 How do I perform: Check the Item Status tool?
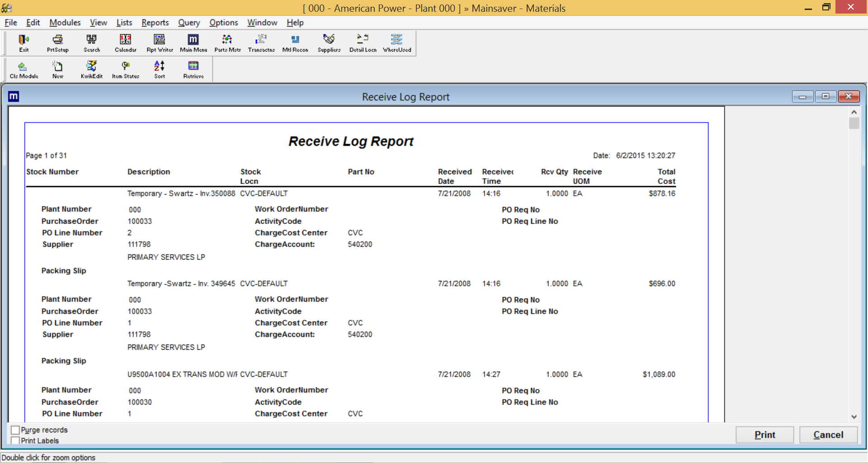click(x=125, y=69)
